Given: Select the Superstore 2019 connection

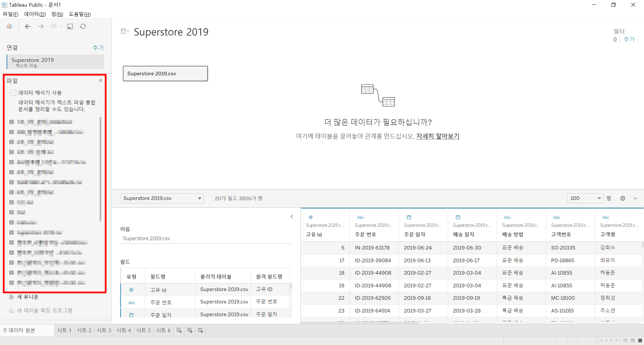Looking at the screenshot, I should pos(55,62).
